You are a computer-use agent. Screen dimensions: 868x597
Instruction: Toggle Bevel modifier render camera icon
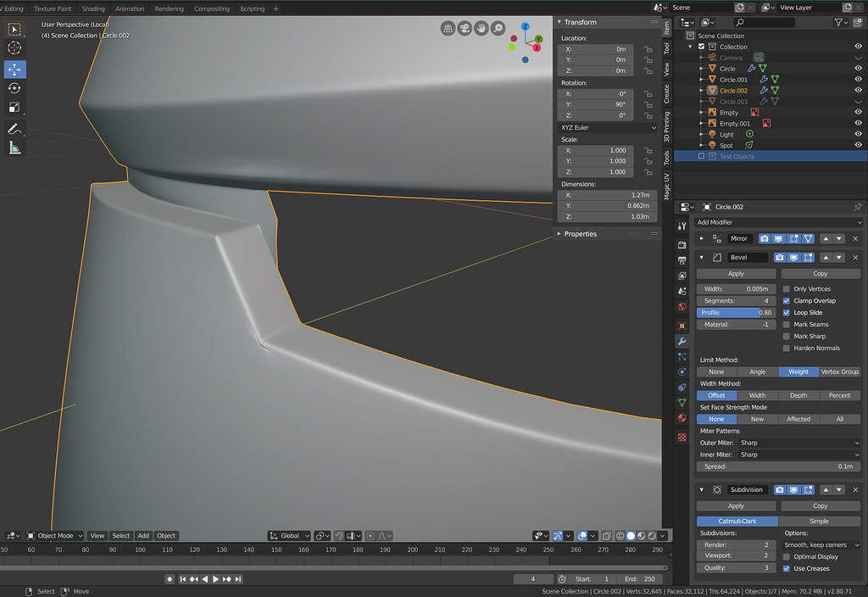(780, 258)
